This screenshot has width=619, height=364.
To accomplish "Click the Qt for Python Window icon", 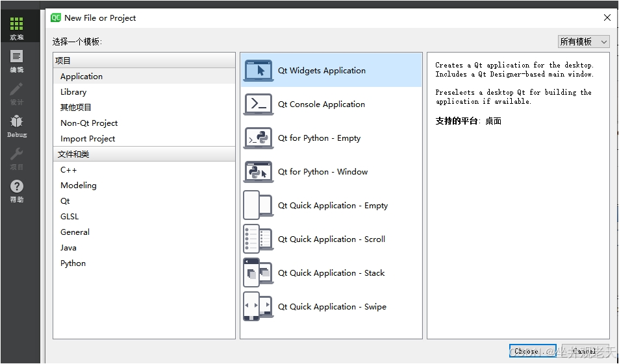I will (259, 172).
